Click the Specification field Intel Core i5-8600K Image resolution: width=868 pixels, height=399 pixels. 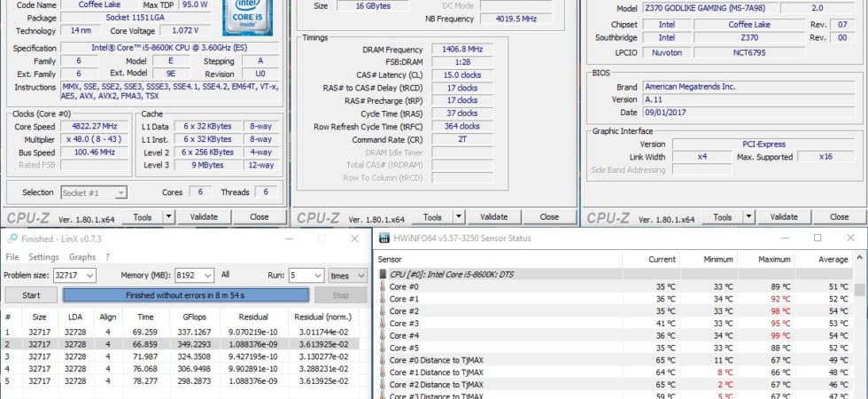tap(170, 48)
